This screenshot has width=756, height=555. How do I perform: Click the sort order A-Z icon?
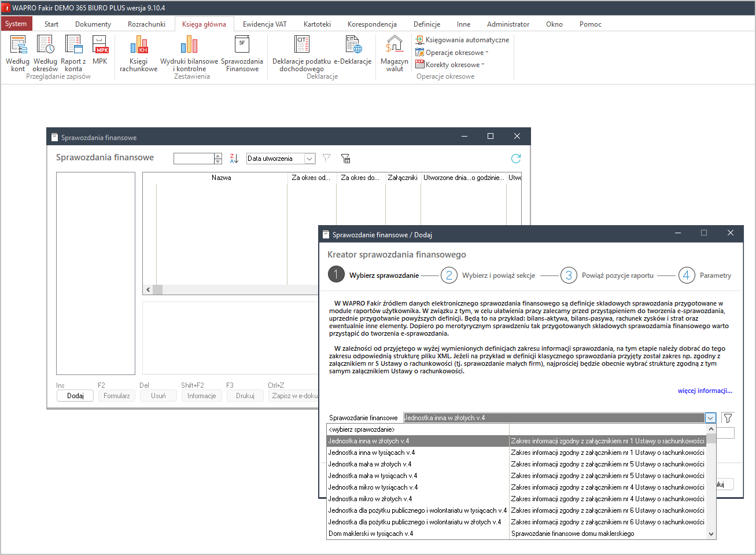click(234, 159)
